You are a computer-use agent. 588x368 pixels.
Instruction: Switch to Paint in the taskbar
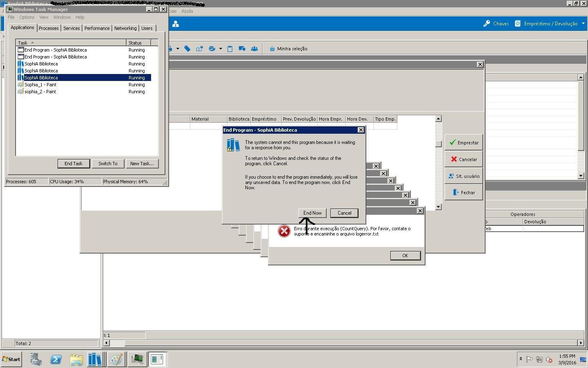click(116, 359)
